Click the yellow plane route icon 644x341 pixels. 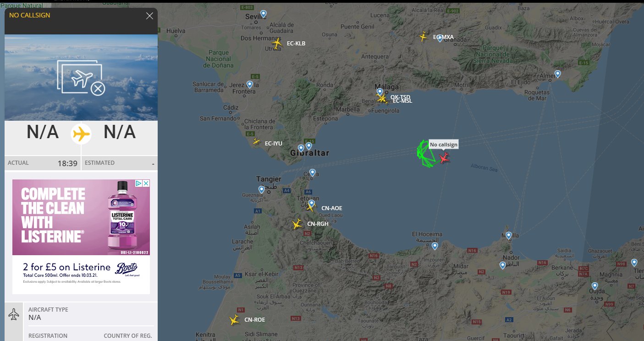[x=81, y=134]
